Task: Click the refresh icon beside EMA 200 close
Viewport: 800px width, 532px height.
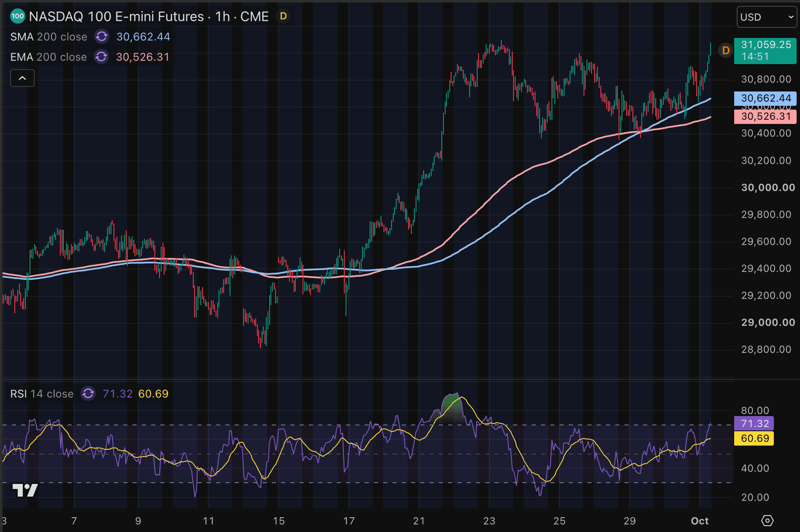Action: click(101, 57)
